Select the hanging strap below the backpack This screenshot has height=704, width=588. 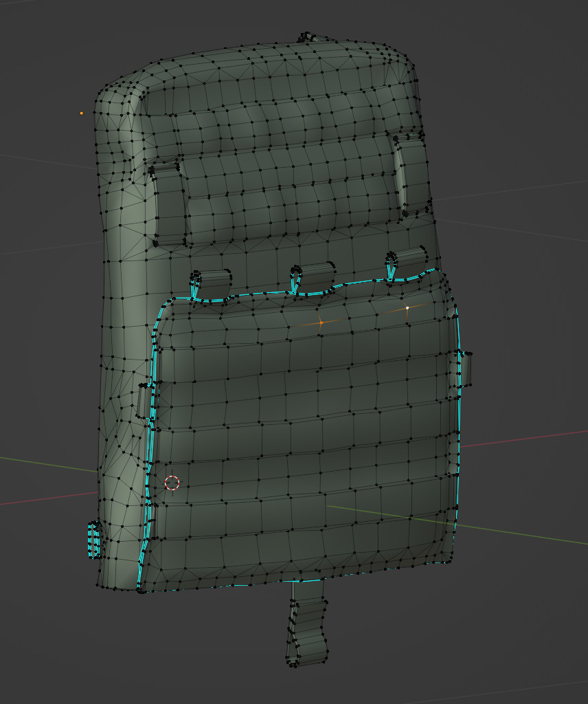point(307,623)
